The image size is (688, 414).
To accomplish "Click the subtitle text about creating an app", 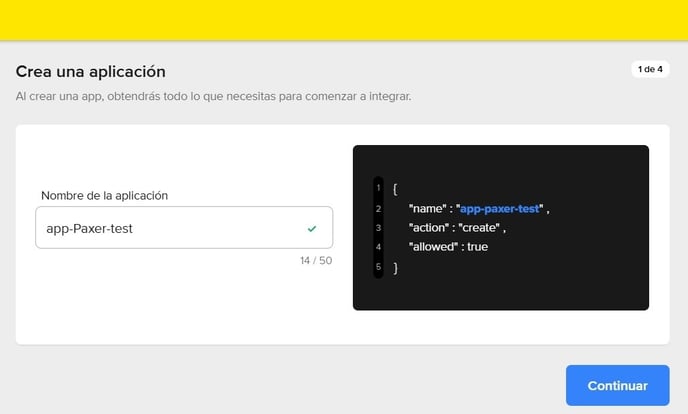I will 213,97.
